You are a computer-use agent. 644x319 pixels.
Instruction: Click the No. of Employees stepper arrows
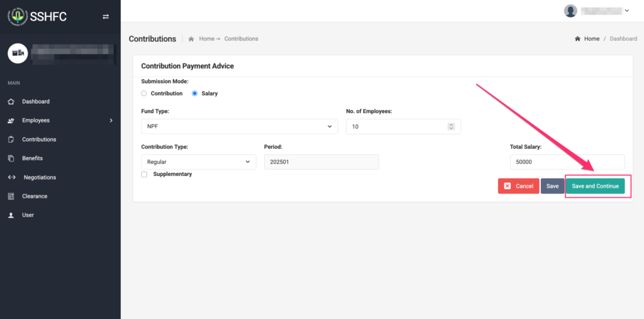(451, 126)
